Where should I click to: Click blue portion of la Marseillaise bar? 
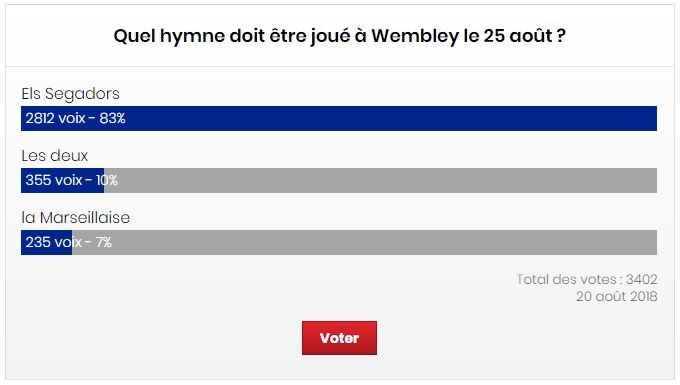pos(46,242)
